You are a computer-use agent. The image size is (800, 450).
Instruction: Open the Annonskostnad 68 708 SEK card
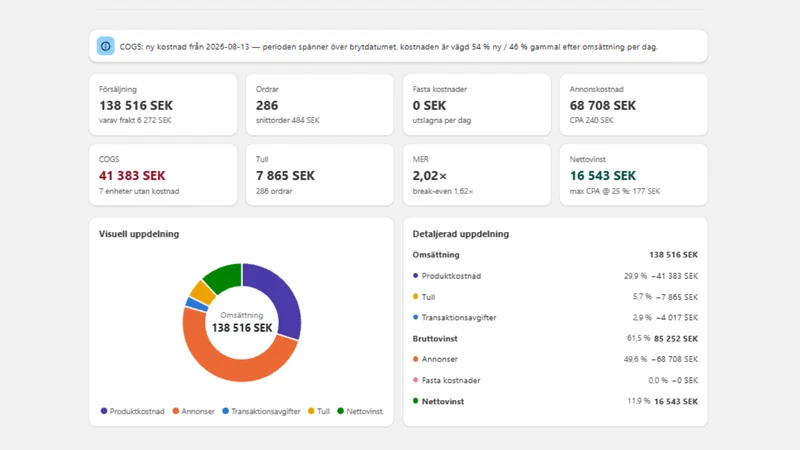point(633,105)
